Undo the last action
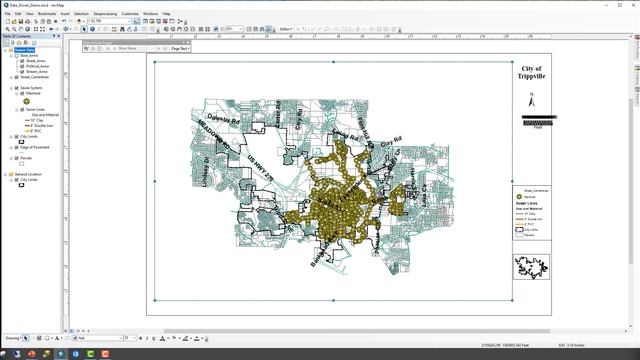This screenshot has height=360, width=640. pyautogui.click(x=64, y=21)
